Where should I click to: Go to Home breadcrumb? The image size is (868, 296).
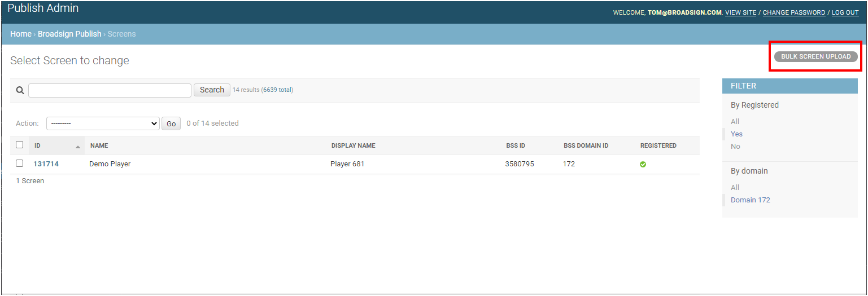(21, 34)
